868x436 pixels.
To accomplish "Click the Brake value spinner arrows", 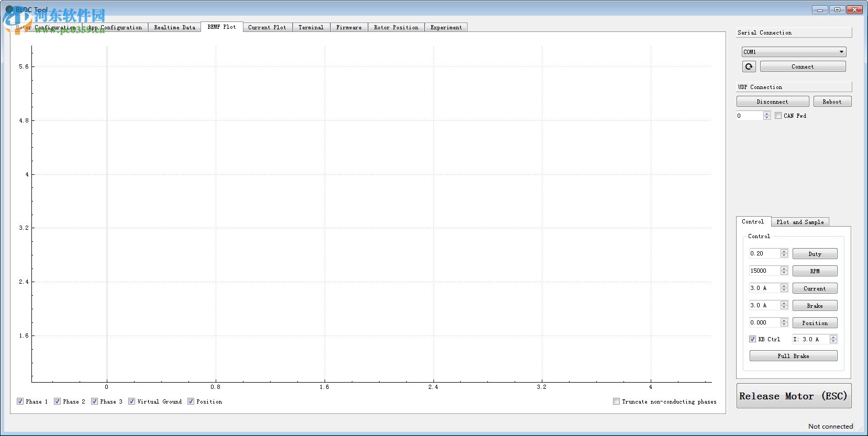I will tap(784, 305).
